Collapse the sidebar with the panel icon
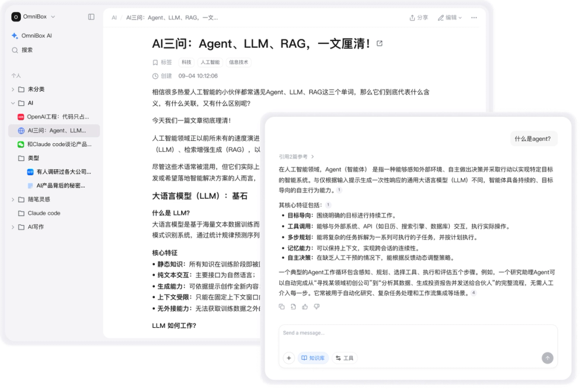This screenshot has width=584, height=392. coord(91,17)
